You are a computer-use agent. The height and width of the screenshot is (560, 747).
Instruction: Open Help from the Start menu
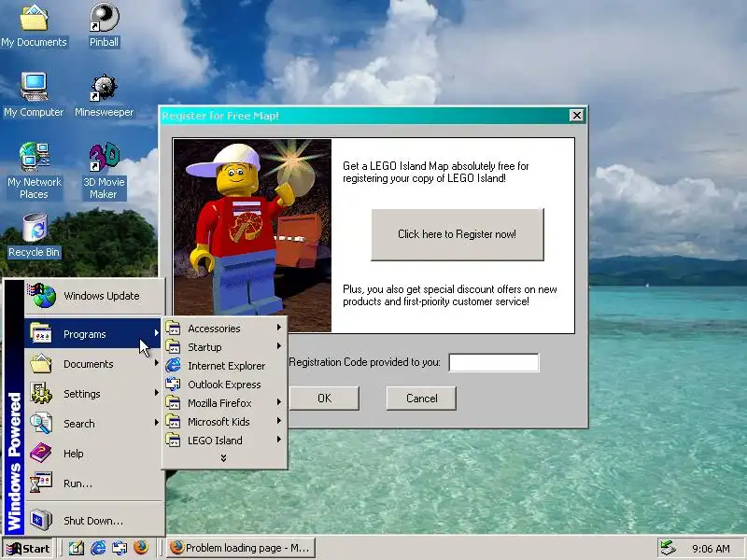93,454
